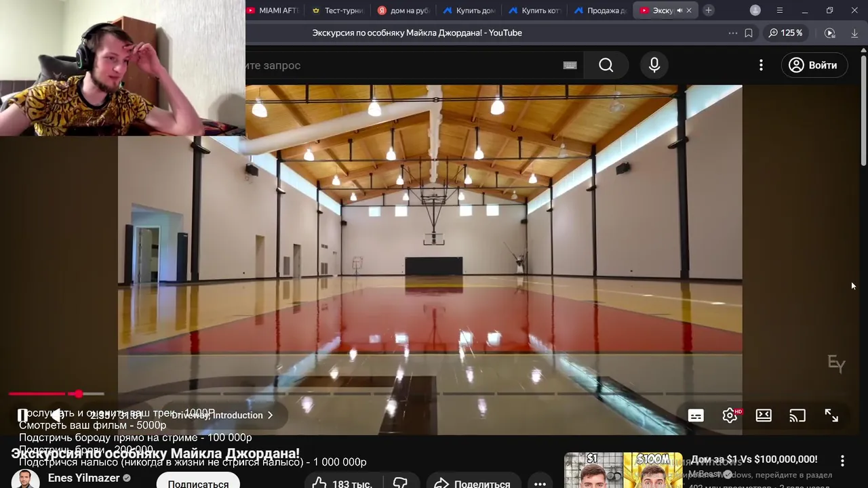The height and width of the screenshot is (488, 868).
Task: Switch to the 'Тест-турни' browser tab
Action: click(338, 10)
